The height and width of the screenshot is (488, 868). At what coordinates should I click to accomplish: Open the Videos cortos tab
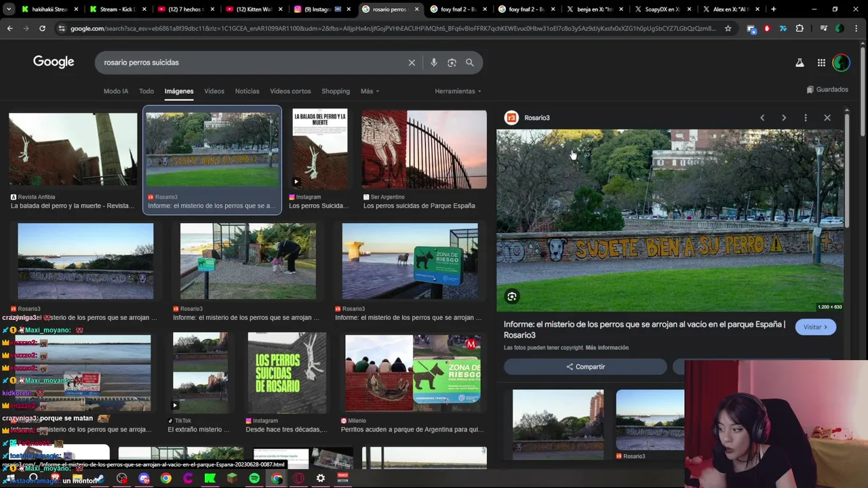pyautogui.click(x=290, y=91)
